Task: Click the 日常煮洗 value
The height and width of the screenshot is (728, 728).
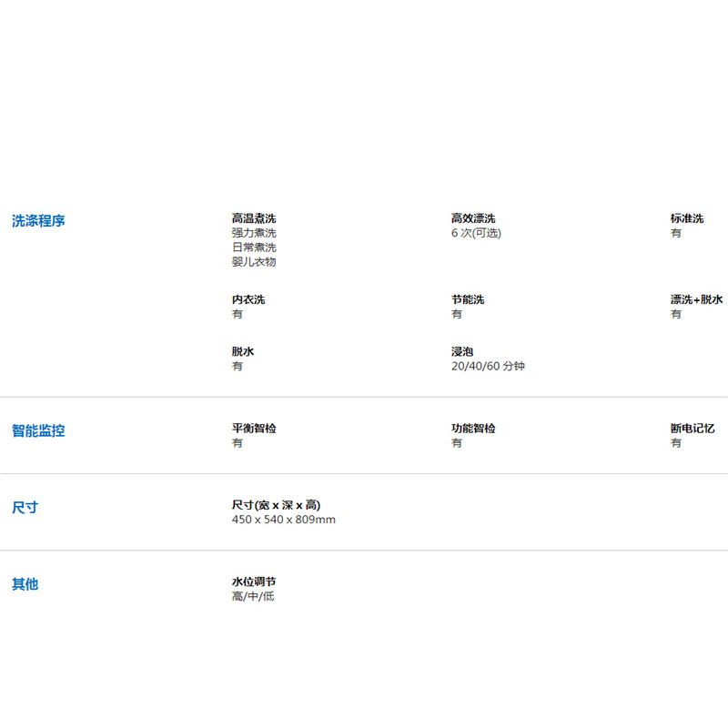Action: [254, 248]
